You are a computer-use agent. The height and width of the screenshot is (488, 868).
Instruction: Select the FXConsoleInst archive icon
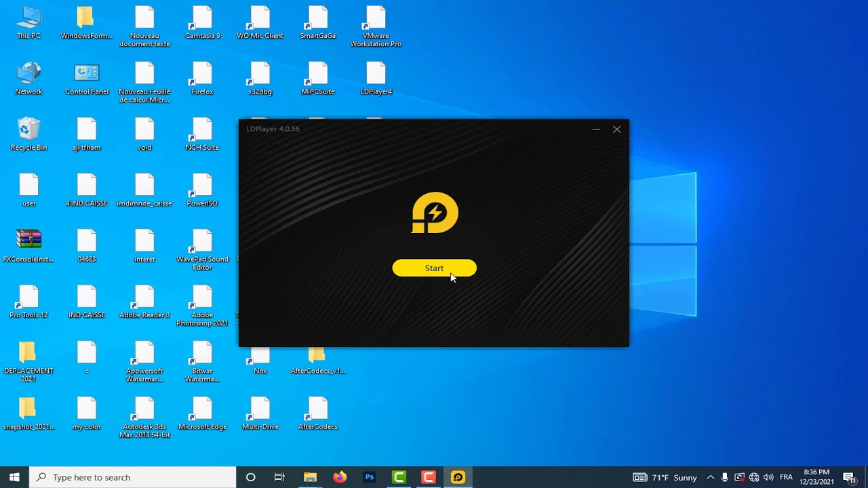coord(28,246)
